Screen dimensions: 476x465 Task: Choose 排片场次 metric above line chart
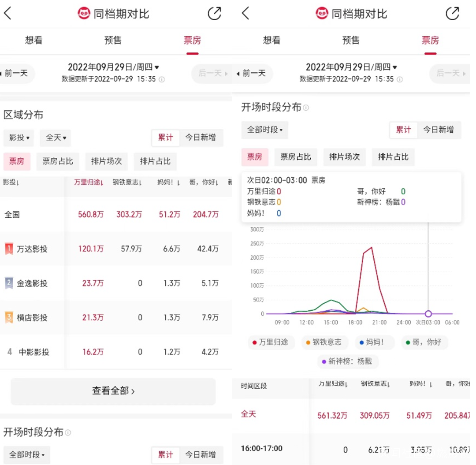pyautogui.click(x=345, y=157)
